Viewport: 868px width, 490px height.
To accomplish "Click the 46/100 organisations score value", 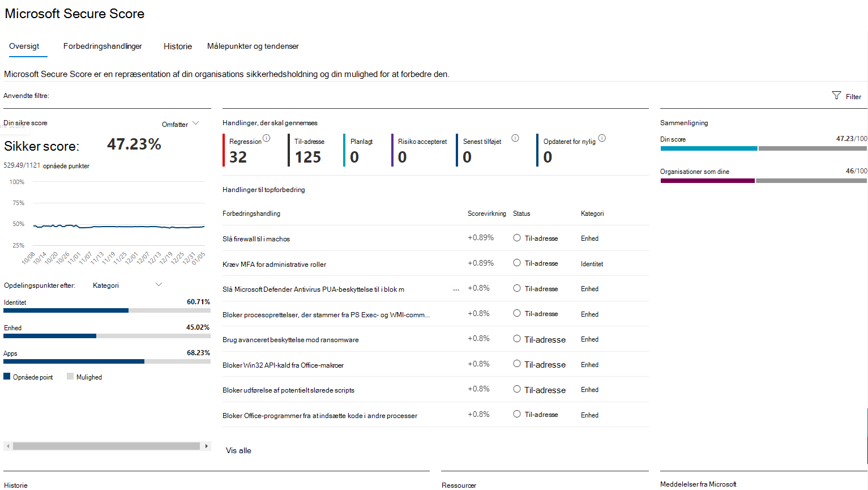I will click(857, 171).
